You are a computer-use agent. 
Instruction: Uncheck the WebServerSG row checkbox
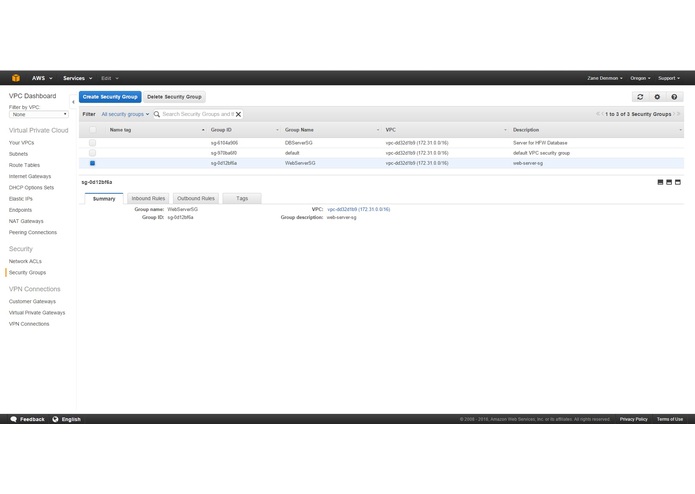[93, 163]
